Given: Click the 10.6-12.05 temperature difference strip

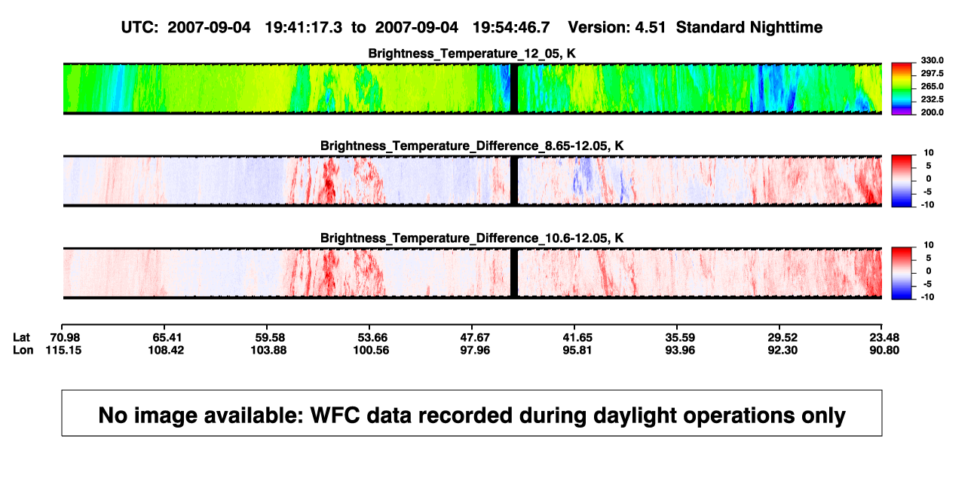Looking at the screenshot, I should pos(472,273).
